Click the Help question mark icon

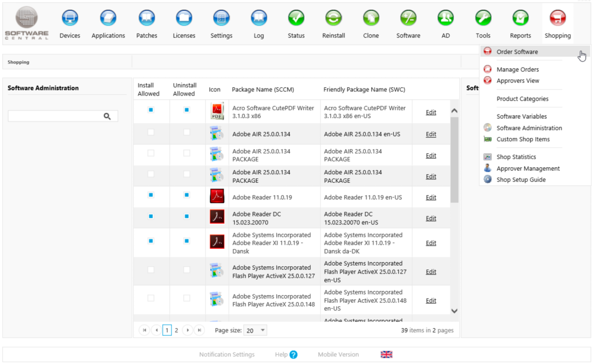pyautogui.click(x=294, y=355)
